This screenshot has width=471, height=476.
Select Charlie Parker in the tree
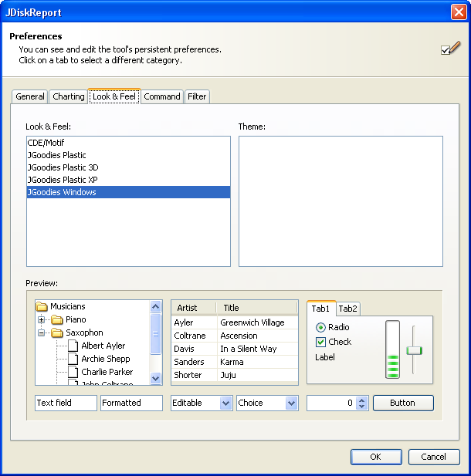pyautogui.click(x=107, y=372)
